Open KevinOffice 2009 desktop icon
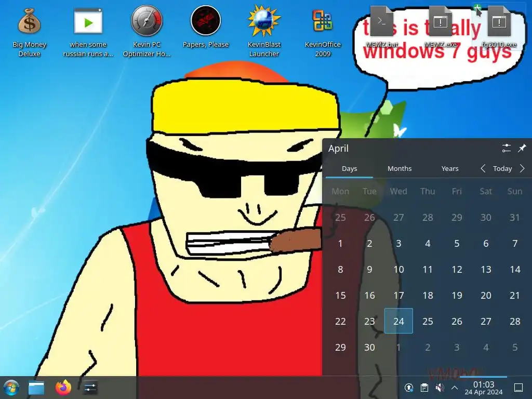Image resolution: width=532 pixels, height=399 pixels. tap(322, 32)
